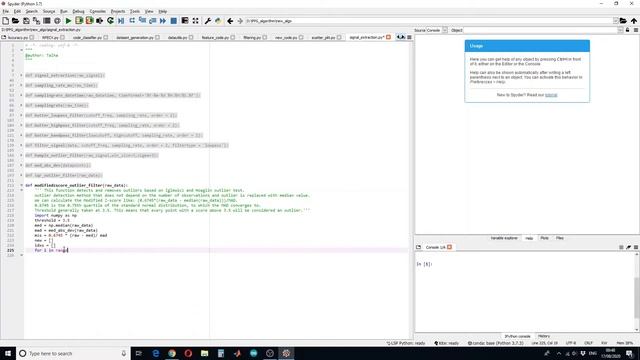
Task: Open the Variable explorer tab
Action: (x=504, y=238)
